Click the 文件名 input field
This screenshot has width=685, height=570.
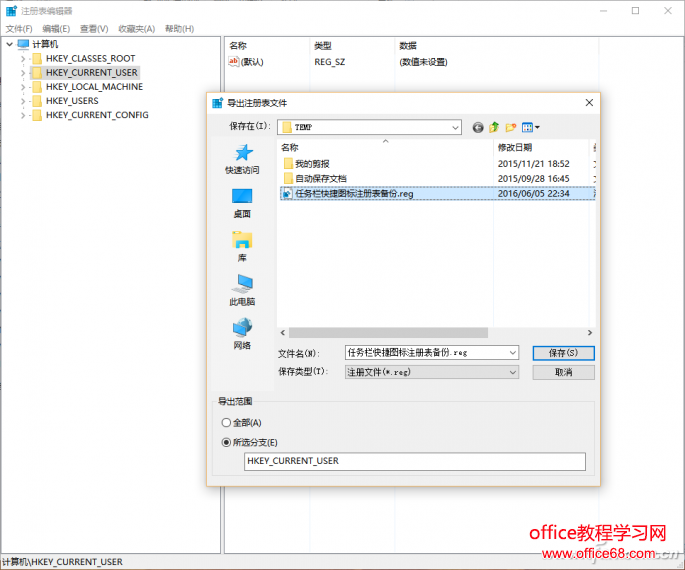click(x=426, y=352)
